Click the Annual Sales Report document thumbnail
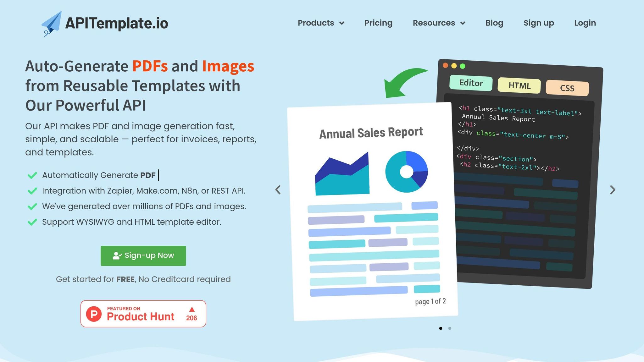Screen dimensions: 644x362 click(x=372, y=211)
